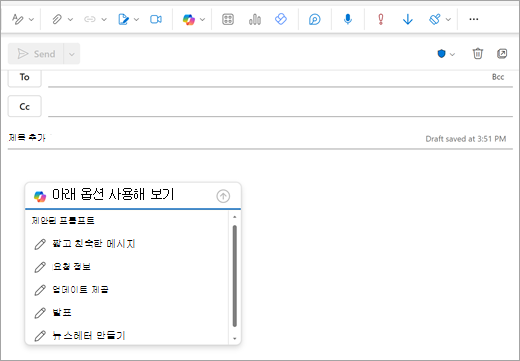Mark message as high importance
This screenshot has height=361, width=520.
click(x=381, y=19)
